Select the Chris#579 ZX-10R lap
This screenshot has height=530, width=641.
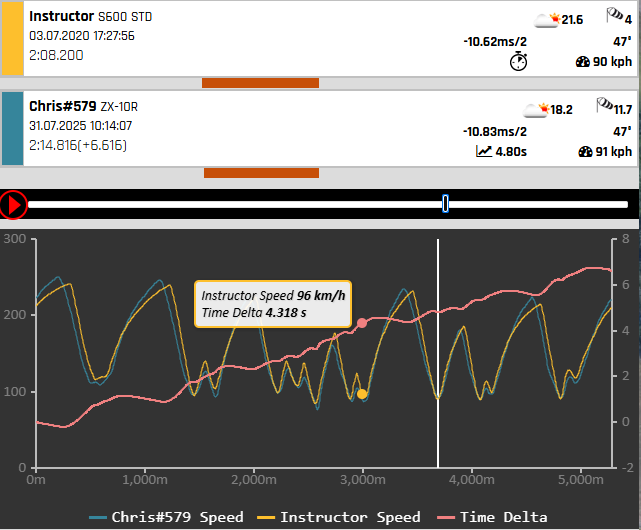click(x=85, y=108)
